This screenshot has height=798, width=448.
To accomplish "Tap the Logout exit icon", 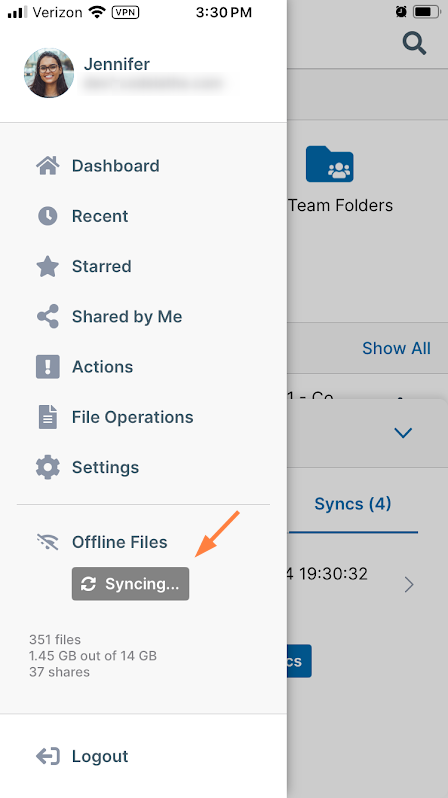I will [x=47, y=756].
